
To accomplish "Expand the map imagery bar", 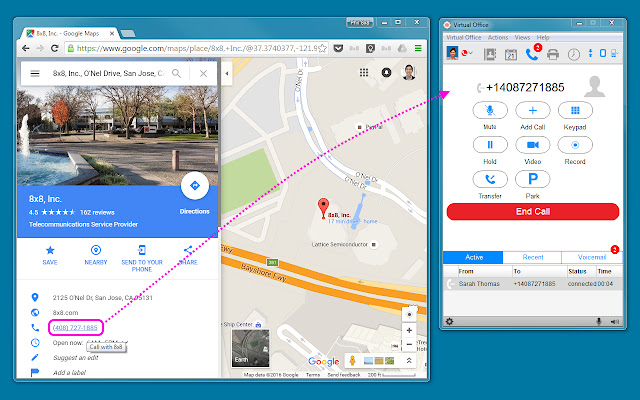I will (409, 361).
